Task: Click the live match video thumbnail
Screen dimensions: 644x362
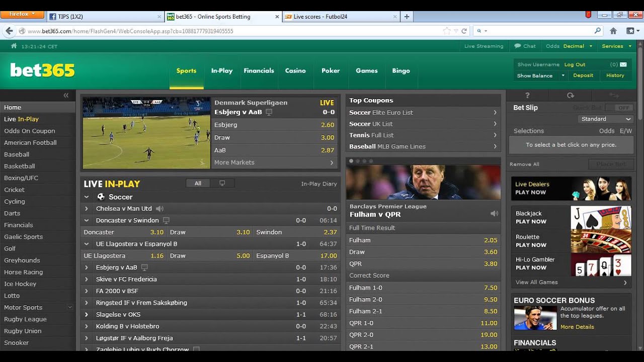Action: pos(146,133)
